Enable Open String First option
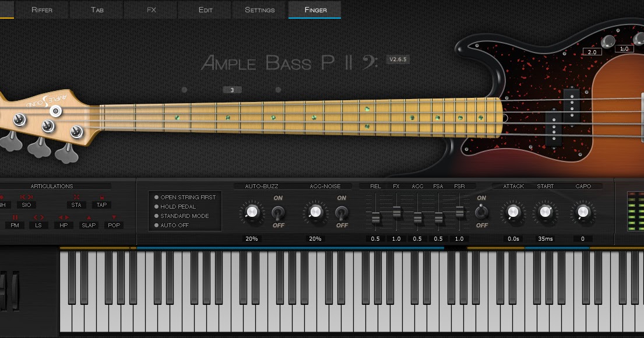The image size is (644, 338). coord(185,197)
